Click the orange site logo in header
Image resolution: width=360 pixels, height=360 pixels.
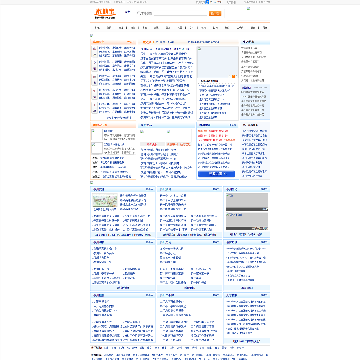tap(105, 14)
